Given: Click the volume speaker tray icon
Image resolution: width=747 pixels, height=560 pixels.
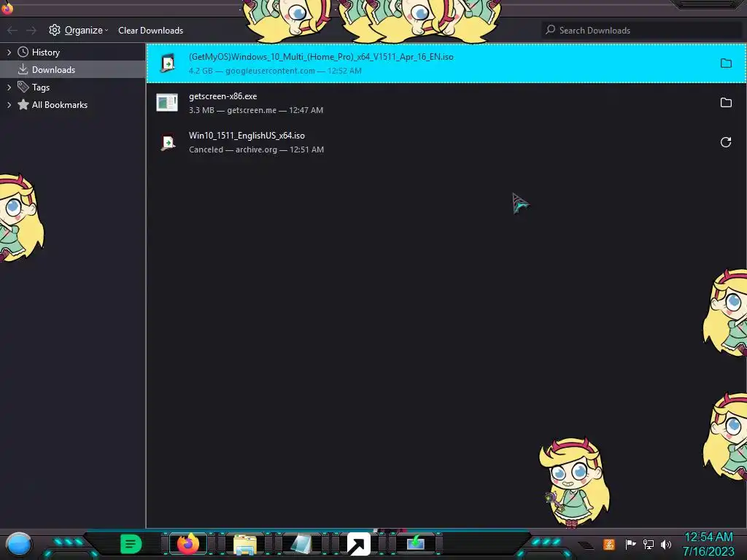Looking at the screenshot, I should pos(665,544).
